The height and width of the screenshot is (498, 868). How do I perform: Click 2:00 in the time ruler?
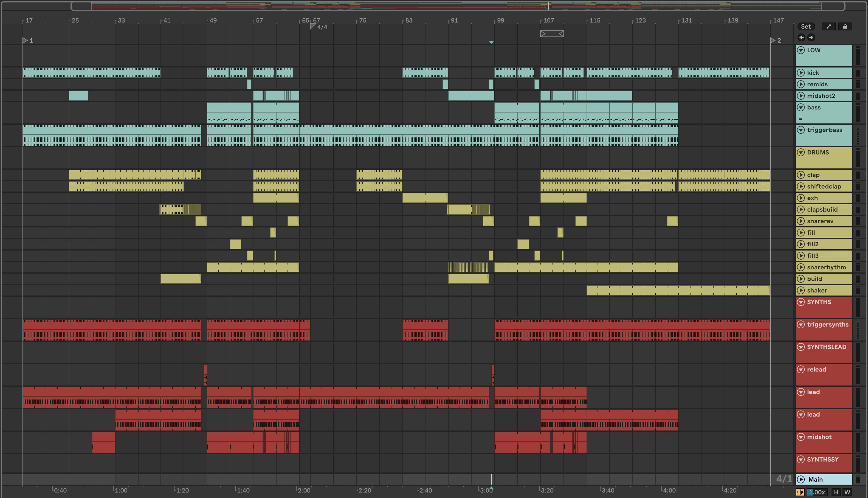pyautogui.click(x=304, y=490)
